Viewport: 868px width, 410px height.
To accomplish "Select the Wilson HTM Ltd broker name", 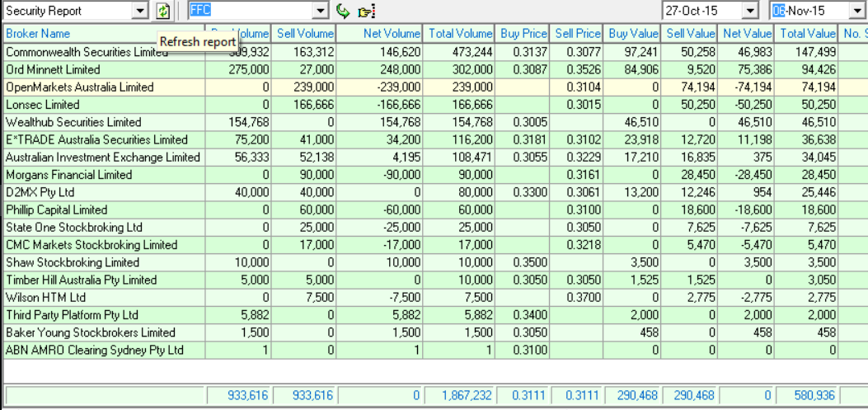I will point(46,298).
